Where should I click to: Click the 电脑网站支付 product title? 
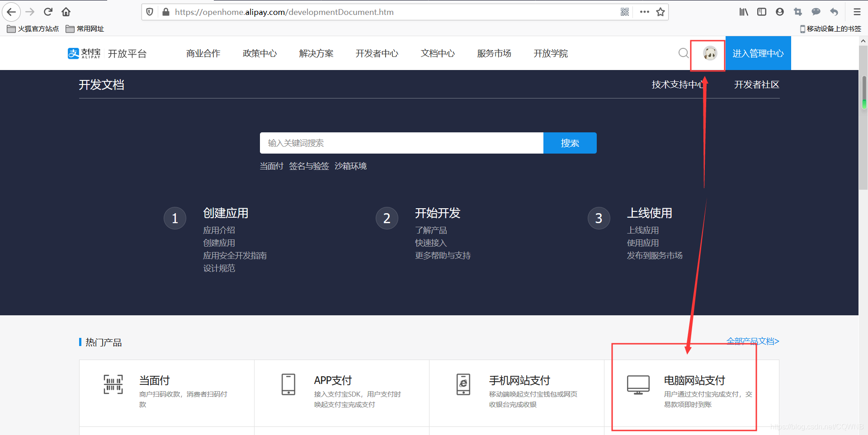coord(694,380)
